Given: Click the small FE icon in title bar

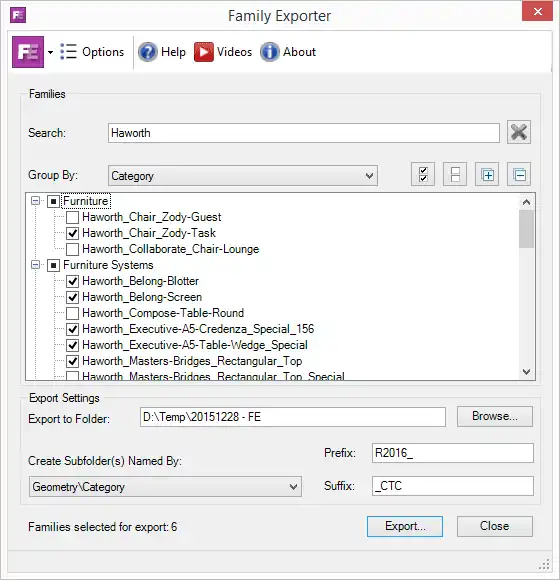Looking at the screenshot, I should 18,15.
